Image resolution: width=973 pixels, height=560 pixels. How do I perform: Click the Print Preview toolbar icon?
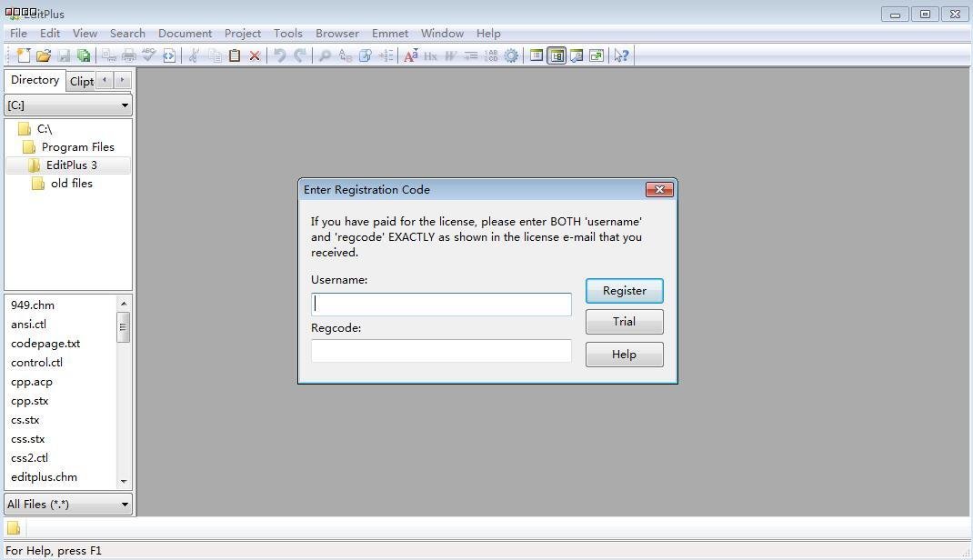click(109, 55)
